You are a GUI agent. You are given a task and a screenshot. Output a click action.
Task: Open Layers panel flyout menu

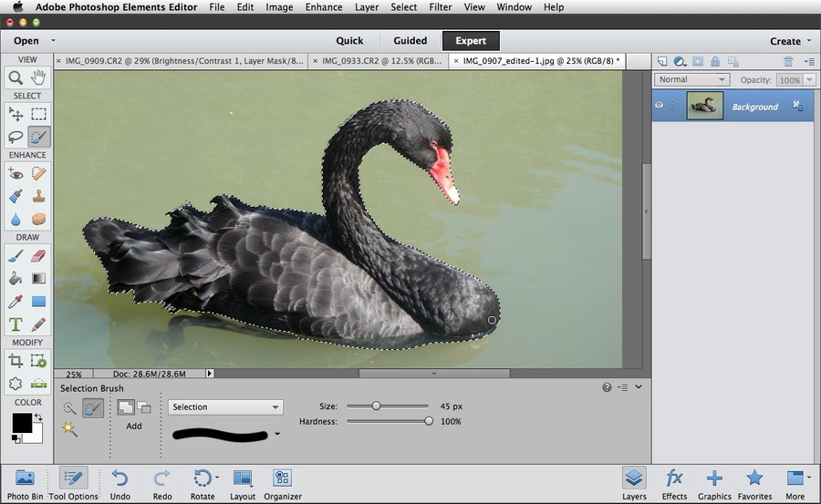click(809, 61)
